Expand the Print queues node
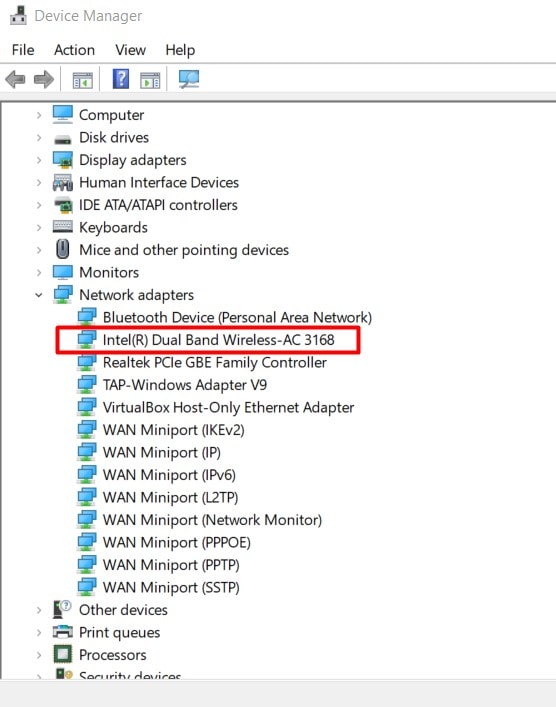This screenshot has height=707, width=556. click(x=39, y=633)
